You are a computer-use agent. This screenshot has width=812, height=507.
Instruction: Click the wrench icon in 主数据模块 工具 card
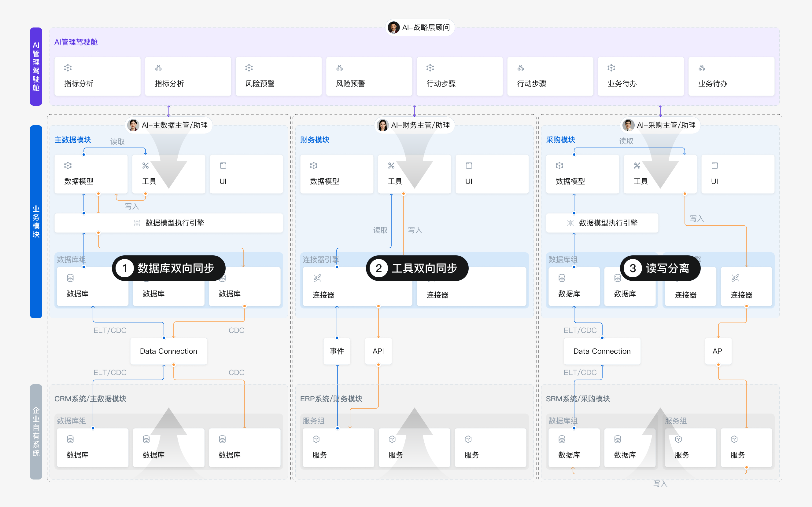click(145, 166)
